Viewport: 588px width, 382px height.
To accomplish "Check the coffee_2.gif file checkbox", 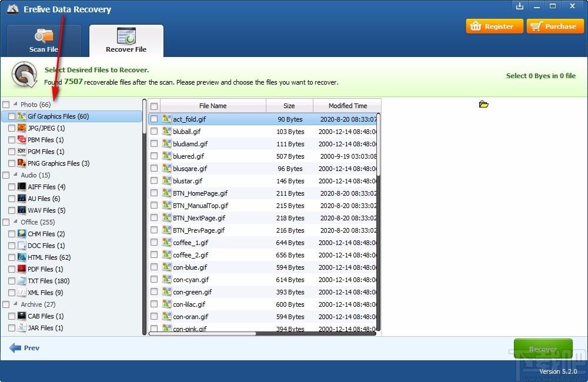I will click(x=154, y=254).
